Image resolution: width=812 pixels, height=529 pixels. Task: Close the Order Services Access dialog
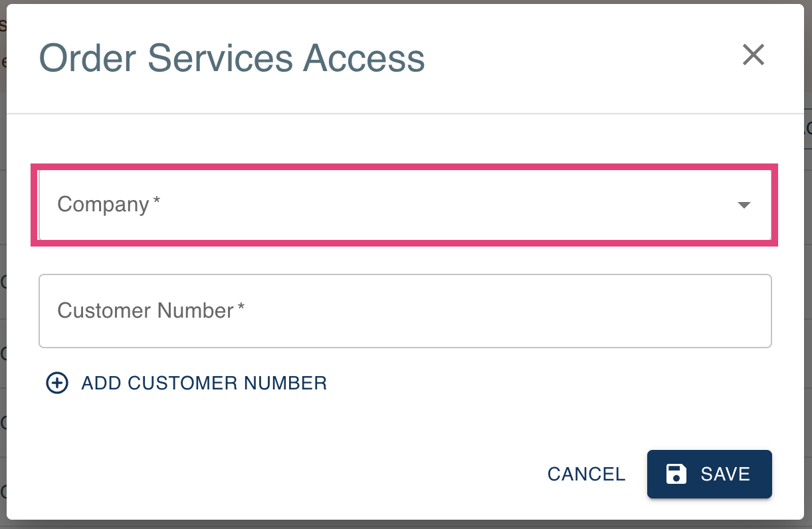coord(754,55)
